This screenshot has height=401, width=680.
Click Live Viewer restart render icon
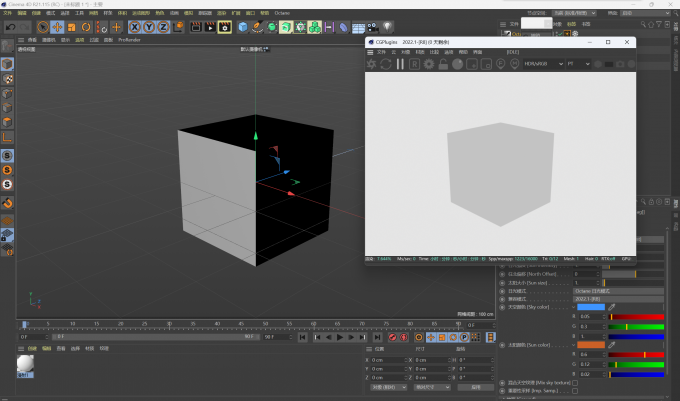[386, 64]
